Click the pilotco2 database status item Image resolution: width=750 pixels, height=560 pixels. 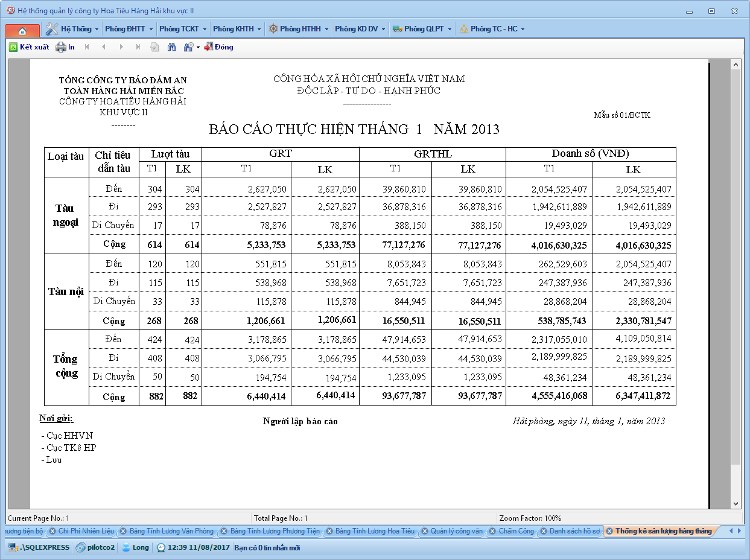(95, 548)
